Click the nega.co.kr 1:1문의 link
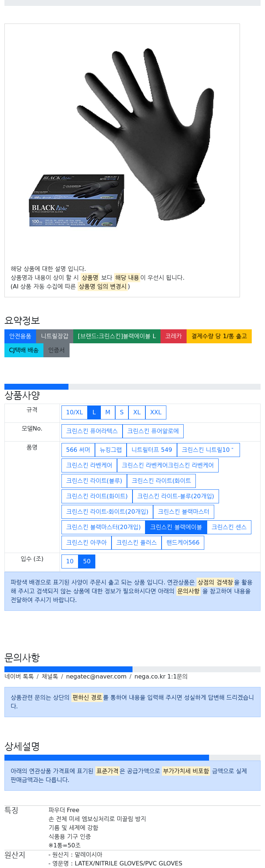 pos(161,677)
